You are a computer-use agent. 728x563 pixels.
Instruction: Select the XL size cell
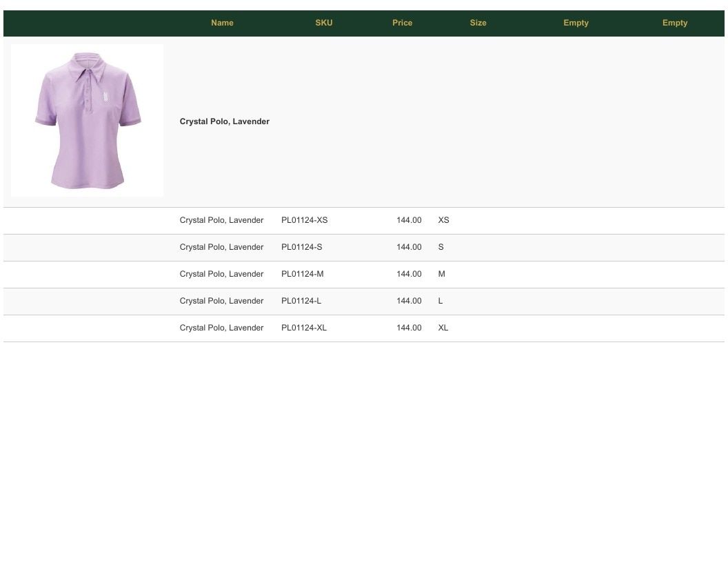pos(443,328)
